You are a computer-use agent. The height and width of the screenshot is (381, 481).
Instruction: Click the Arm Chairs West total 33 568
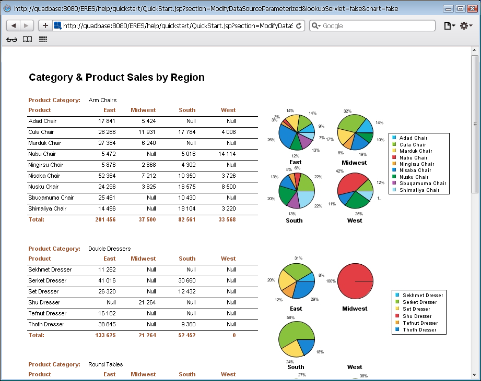[227, 220]
